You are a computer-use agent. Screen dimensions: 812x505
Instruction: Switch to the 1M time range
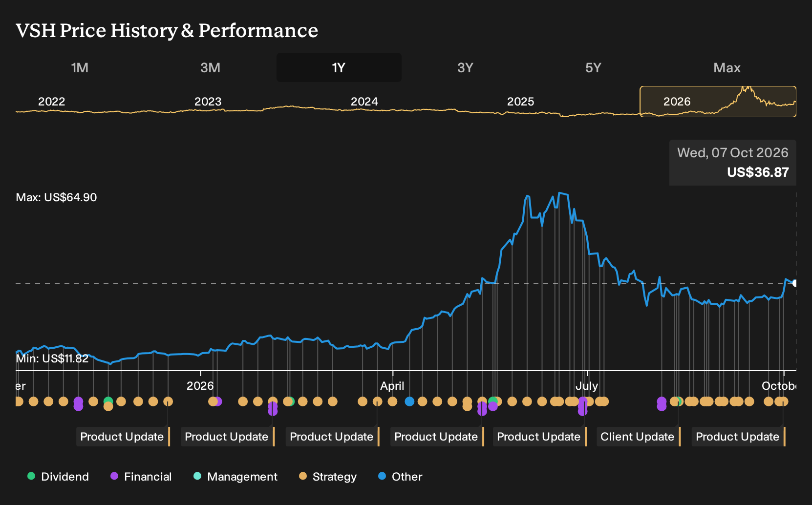(80, 67)
